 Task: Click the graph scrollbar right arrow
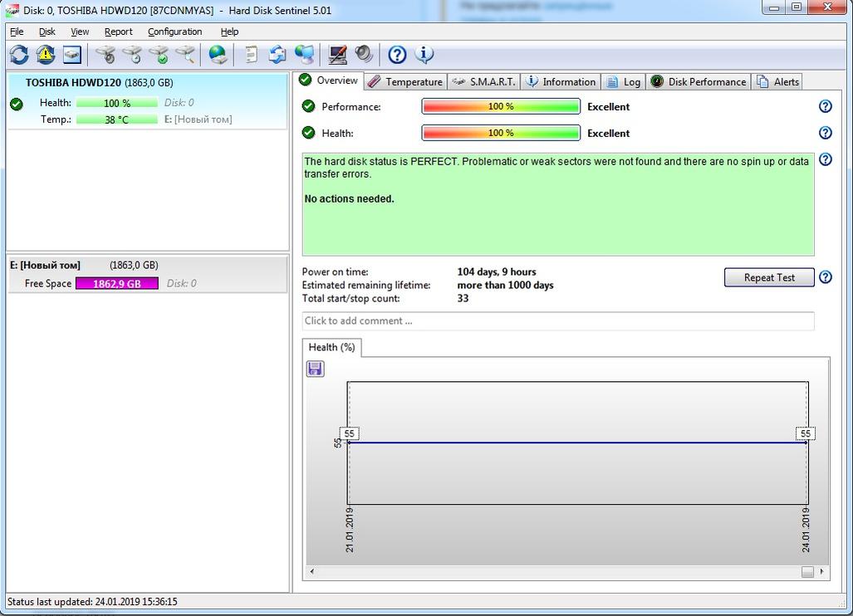tap(821, 571)
